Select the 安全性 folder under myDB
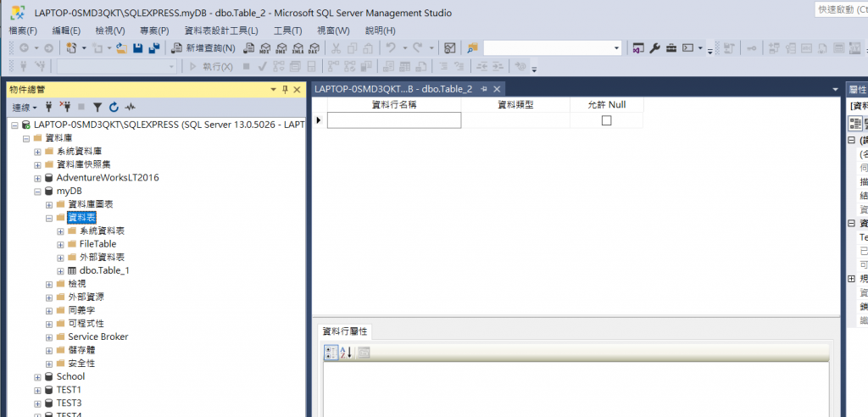 81,364
